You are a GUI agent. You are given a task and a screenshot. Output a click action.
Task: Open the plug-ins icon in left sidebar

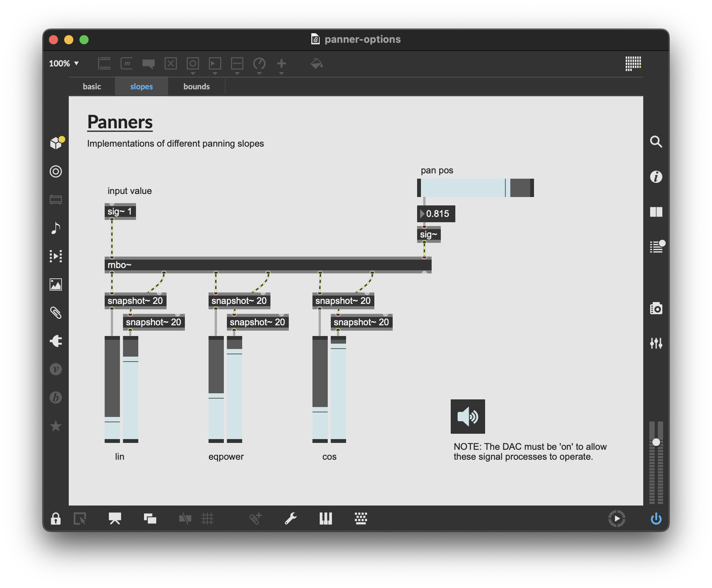(x=56, y=341)
